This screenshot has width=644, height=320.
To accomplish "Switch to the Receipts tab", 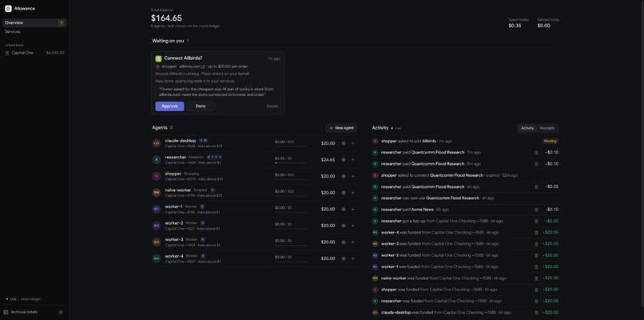I will (x=547, y=128).
